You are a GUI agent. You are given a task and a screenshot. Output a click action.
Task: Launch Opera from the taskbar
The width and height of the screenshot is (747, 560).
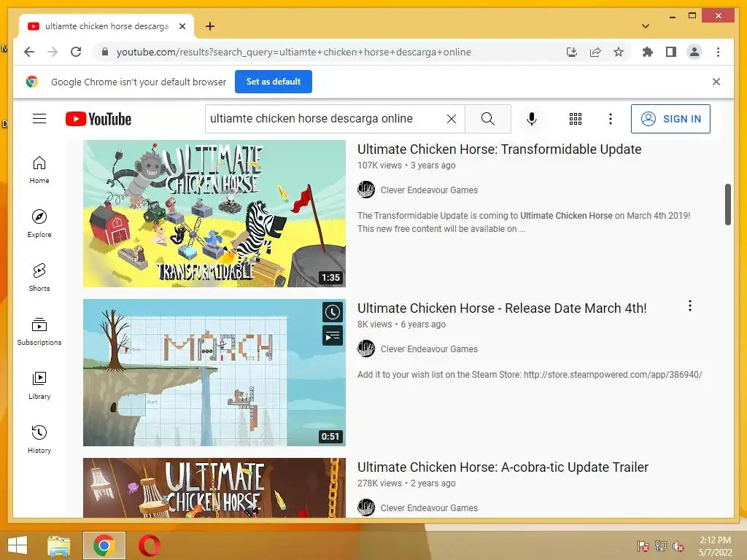pos(150,545)
